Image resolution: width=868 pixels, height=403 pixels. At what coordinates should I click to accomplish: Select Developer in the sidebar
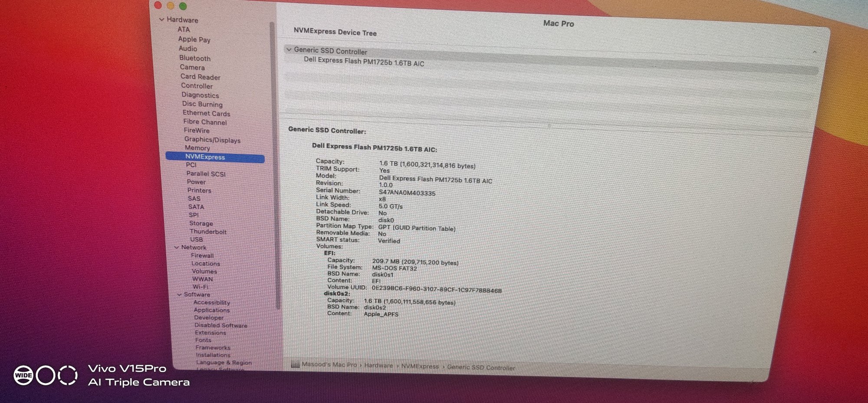(209, 317)
